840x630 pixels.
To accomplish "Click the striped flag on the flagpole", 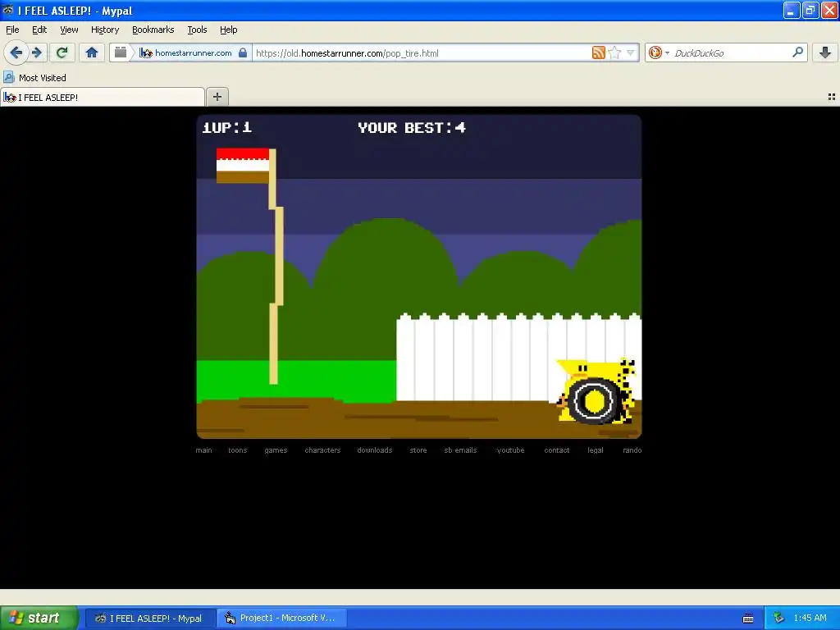I will pos(242,166).
